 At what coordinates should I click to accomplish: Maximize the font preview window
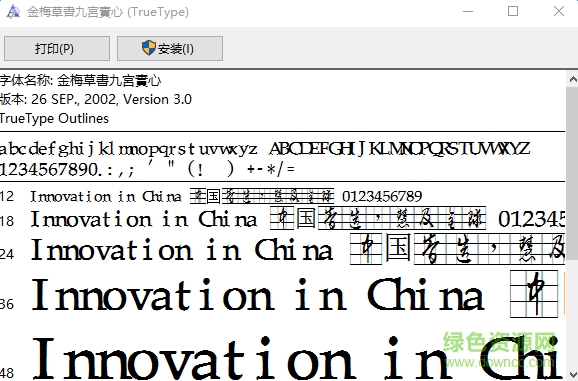[x=513, y=11]
